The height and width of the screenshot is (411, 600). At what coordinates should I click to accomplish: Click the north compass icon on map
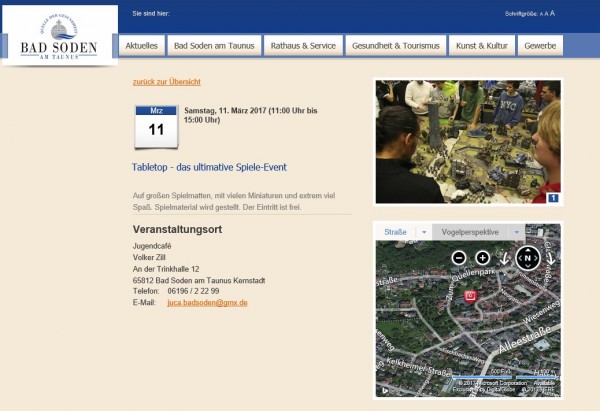tap(527, 258)
